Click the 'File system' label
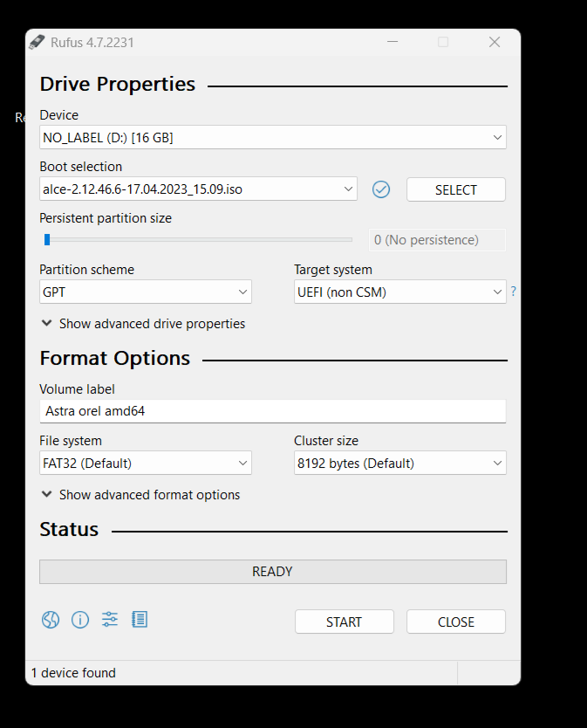Viewport: 587px width, 728px height. pyautogui.click(x=71, y=441)
